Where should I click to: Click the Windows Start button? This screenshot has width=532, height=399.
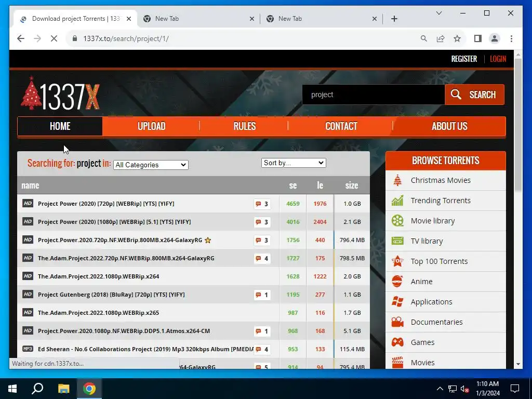click(x=12, y=389)
